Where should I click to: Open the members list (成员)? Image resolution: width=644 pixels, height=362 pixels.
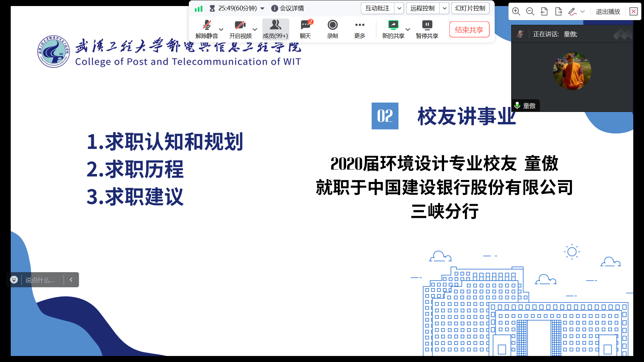coord(275,29)
